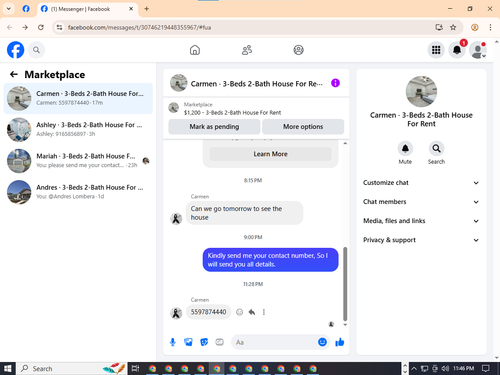This screenshot has width=500, height=375.
Task: Bookmark this page with star icon
Action: pos(453,27)
